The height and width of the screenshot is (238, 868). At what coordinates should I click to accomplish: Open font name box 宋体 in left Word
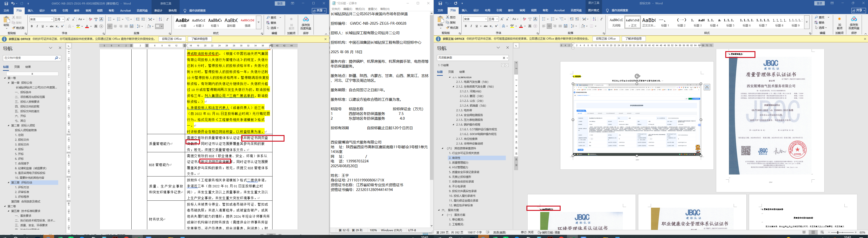click(x=41, y=19)
